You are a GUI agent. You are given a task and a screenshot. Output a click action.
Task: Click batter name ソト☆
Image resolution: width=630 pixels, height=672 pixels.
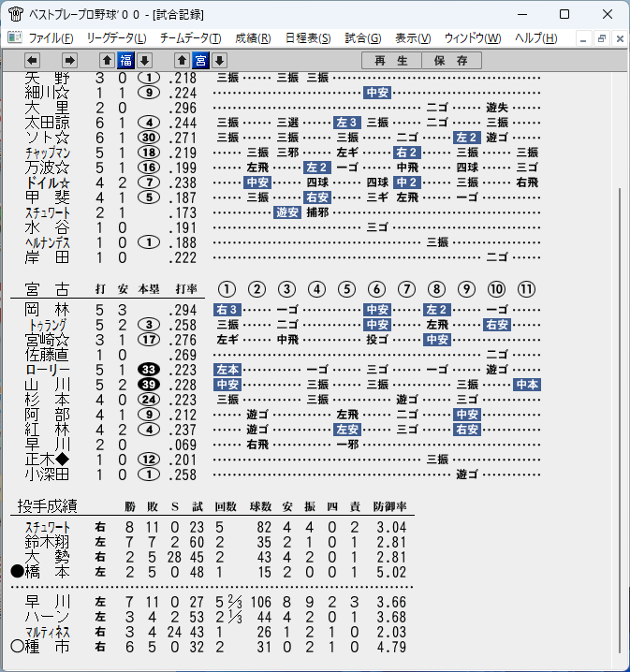click(47, 138)
